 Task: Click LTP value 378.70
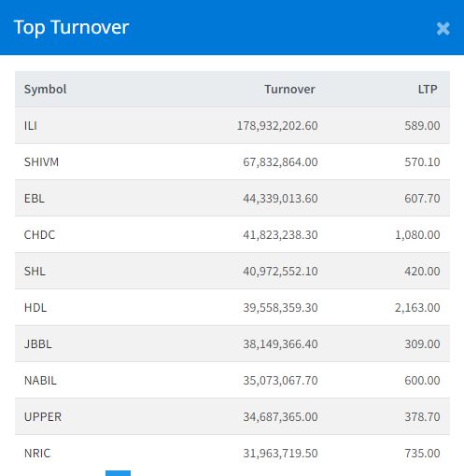(x=422, y=417)
